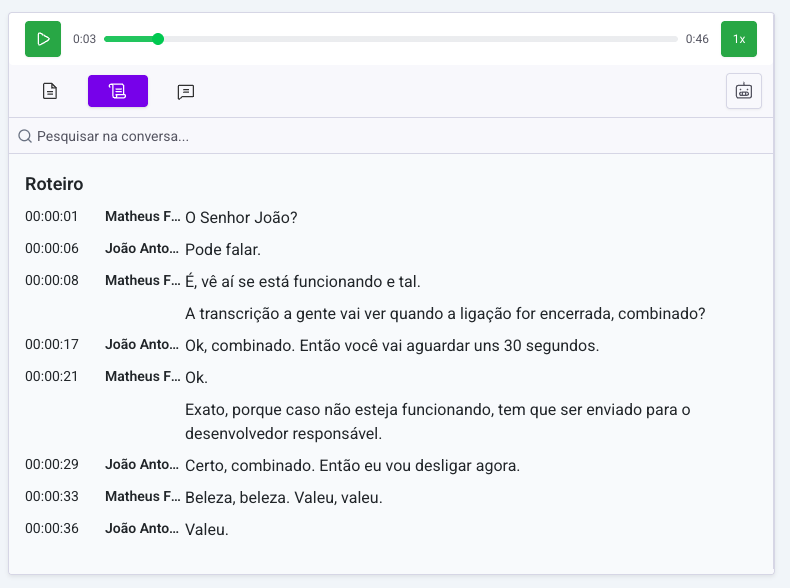Viewport: 790px width, 588px height.
Task: Jump to timestamp 00:00:29
Action: coord(52,465)
